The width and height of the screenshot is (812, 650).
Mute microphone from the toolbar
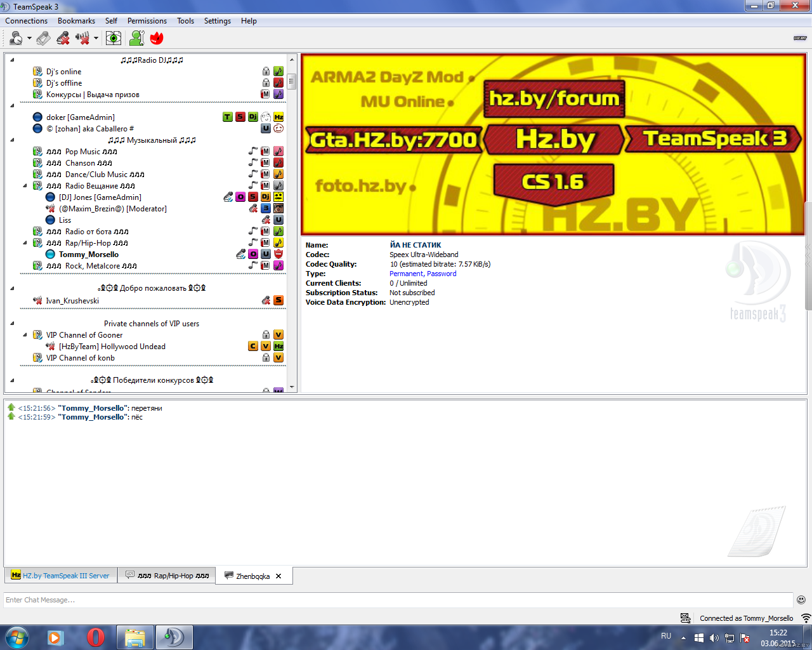pyautogui.click(x=63, y=38)
